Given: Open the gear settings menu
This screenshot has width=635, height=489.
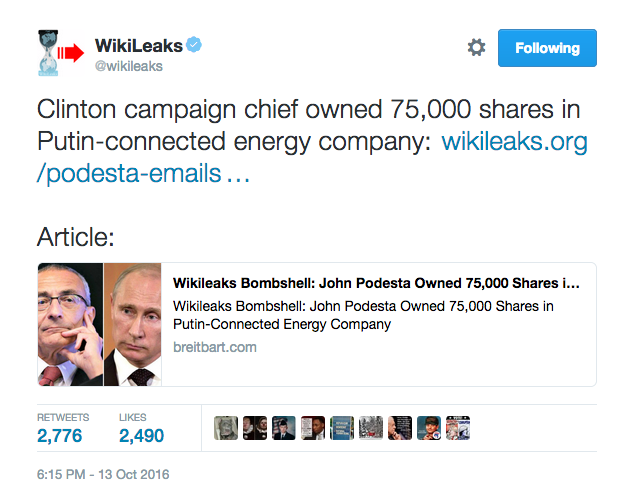Looking at the screenshot, I should [476, 48].
